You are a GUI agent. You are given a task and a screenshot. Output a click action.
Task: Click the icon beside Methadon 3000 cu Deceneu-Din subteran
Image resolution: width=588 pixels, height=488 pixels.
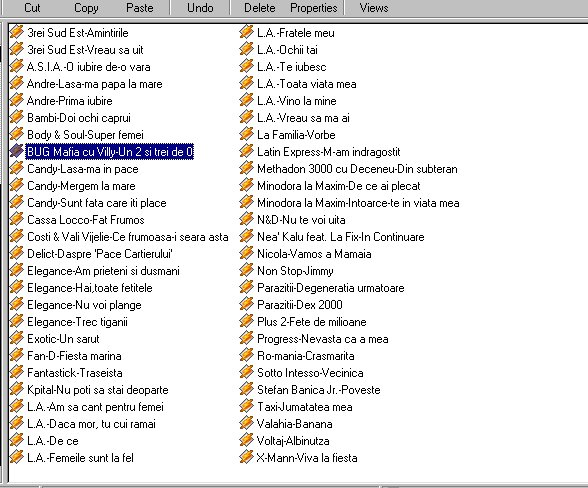(x=246, y=168)
